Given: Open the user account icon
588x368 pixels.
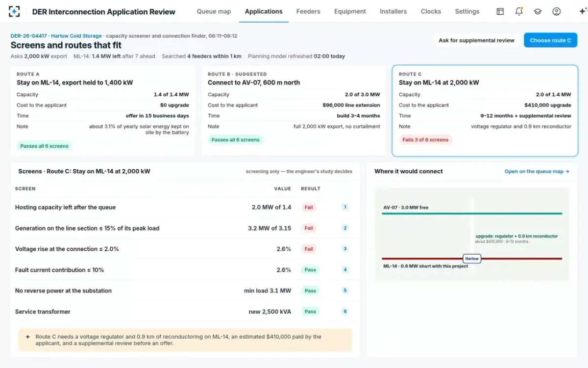Looking at the screenshot, I should point(556,11).
